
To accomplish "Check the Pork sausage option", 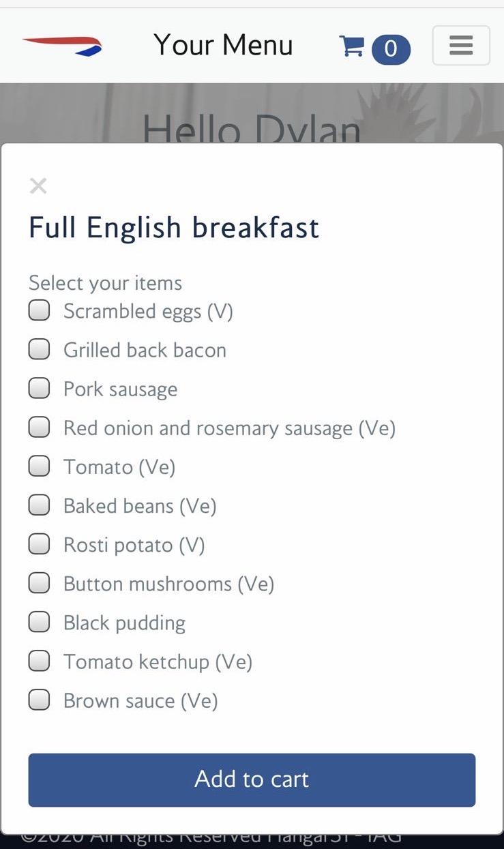I will click(x=40, y=389).
